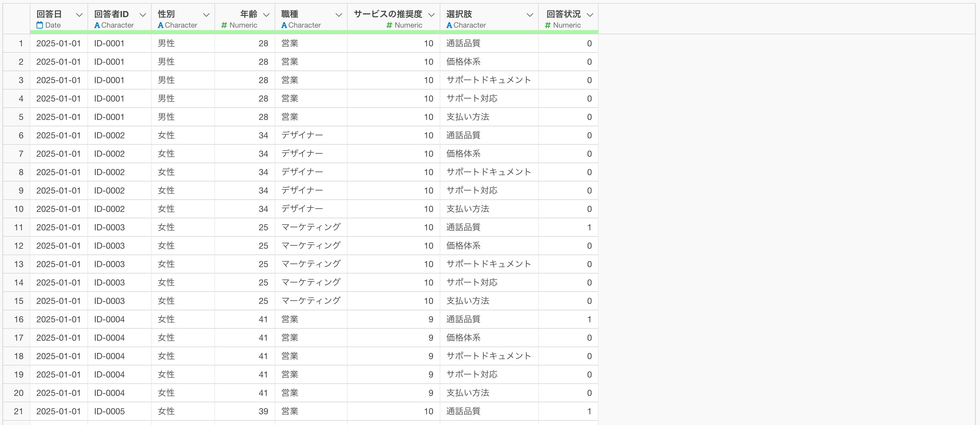
Task: Click the Character type icon under 性別
Action: click(x=160, y=25)
